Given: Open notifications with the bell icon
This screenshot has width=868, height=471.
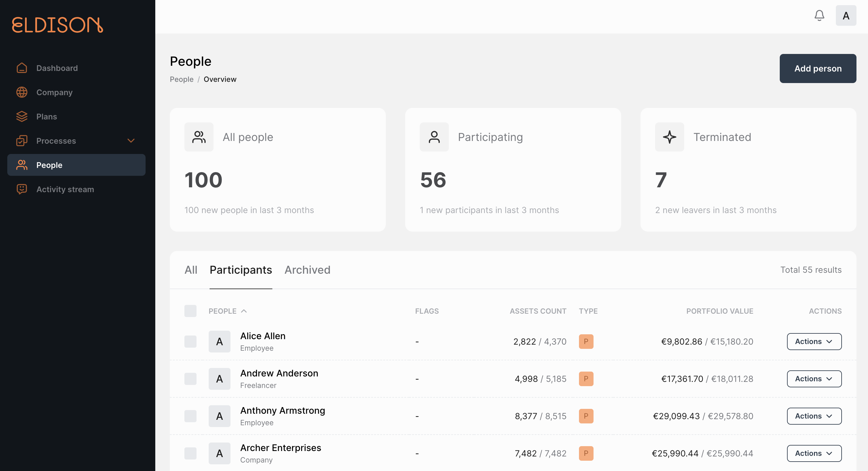Looking at the screenshot, I should pos(820,15).
